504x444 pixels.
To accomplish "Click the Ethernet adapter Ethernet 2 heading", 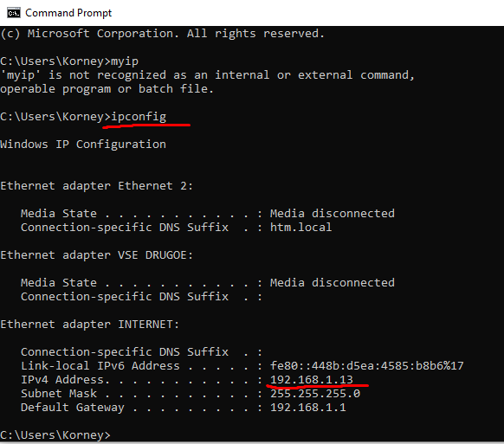I will [97, 186].
